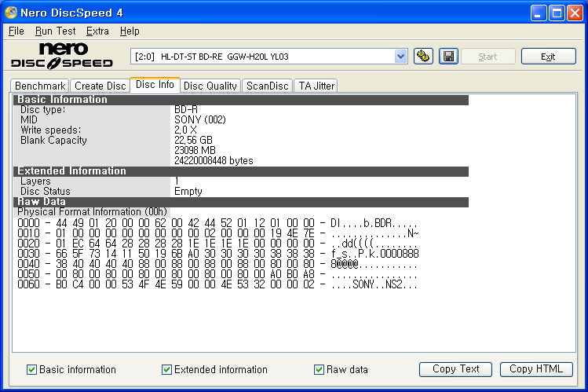
Task: Click the Blank Capacity label
Action: tap(53, 141)
